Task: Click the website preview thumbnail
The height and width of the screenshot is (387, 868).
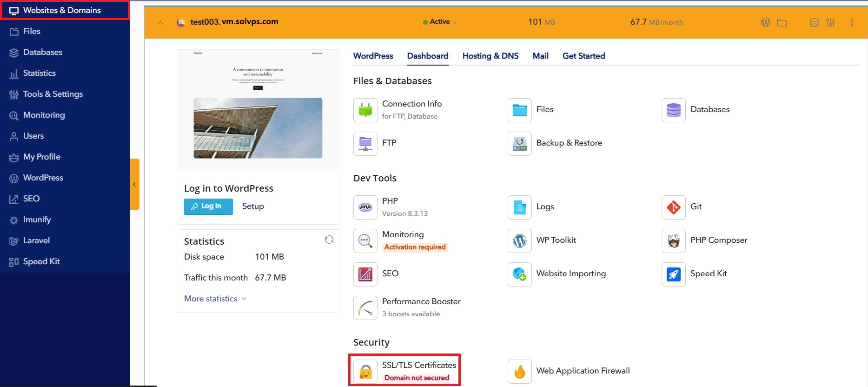Action: (x=258, y=110)
